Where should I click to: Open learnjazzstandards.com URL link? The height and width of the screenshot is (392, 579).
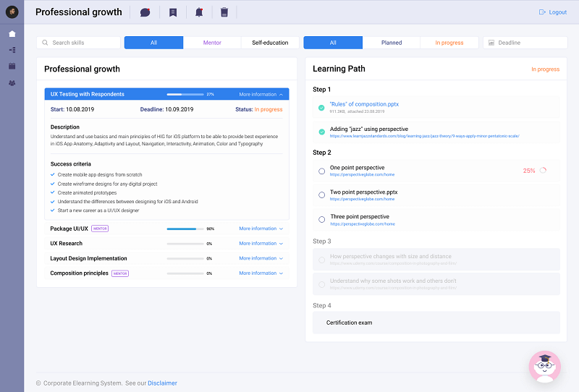pos(425,136)
